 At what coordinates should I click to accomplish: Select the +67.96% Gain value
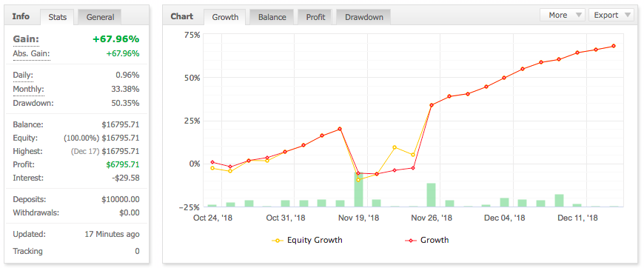coord(115,39)
